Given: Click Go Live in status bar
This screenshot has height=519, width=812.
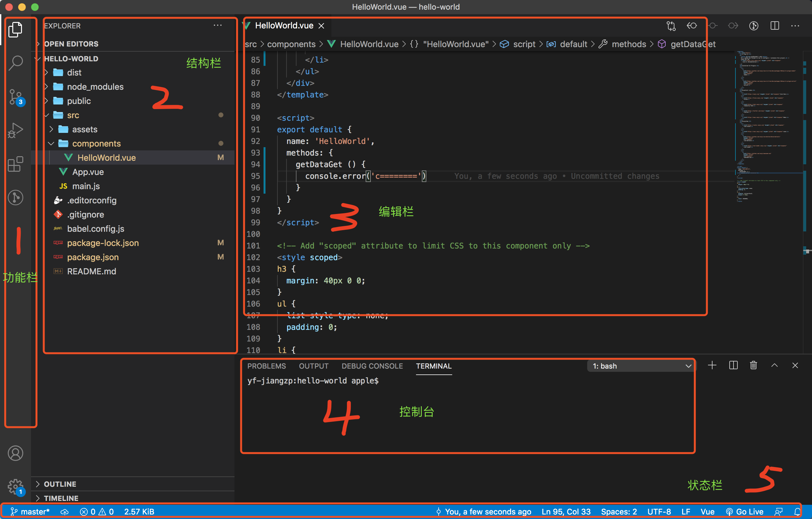Looking at the screenshot, I should [x=744, y=512].
